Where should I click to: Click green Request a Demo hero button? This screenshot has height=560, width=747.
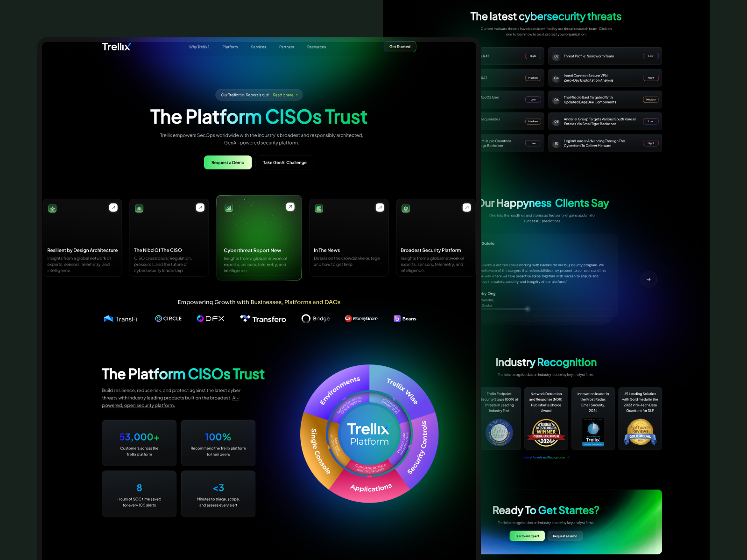(228, 162)
